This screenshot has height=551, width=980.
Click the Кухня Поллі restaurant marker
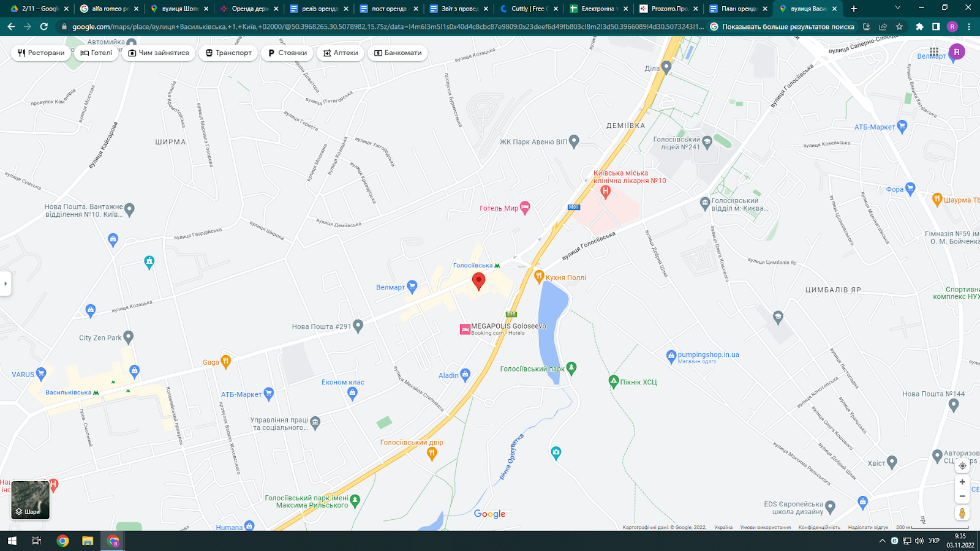pyautogui.click(x=539, y=277)
